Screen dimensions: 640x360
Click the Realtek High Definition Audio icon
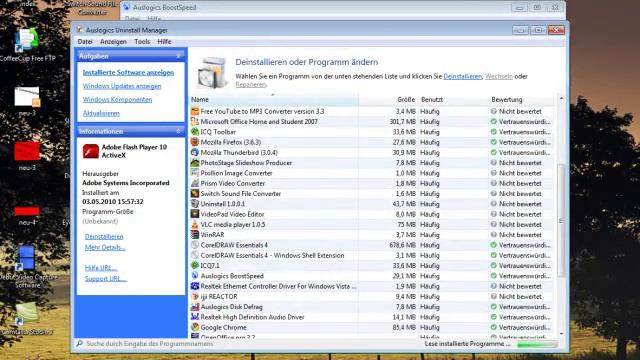(x=195, y=317)
